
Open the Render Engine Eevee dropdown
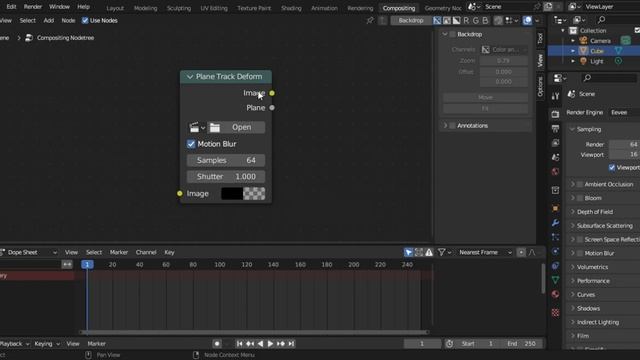coord(623,113)
